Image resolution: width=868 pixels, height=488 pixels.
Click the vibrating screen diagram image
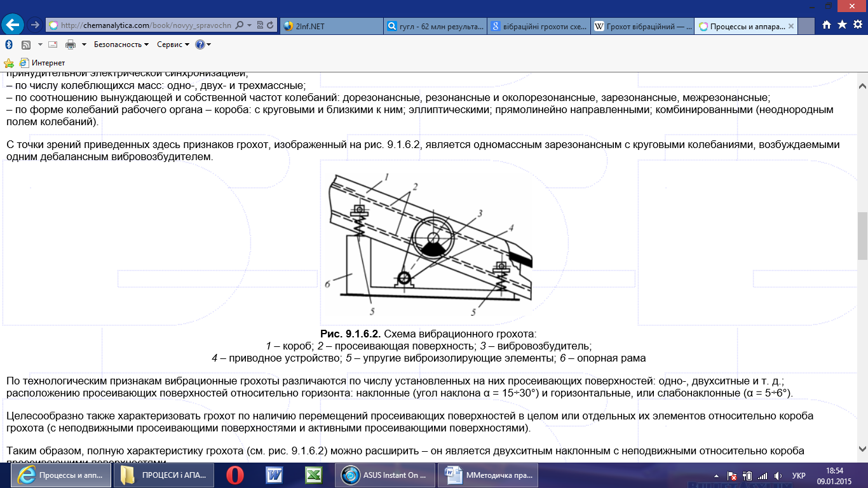pos(430,245)
